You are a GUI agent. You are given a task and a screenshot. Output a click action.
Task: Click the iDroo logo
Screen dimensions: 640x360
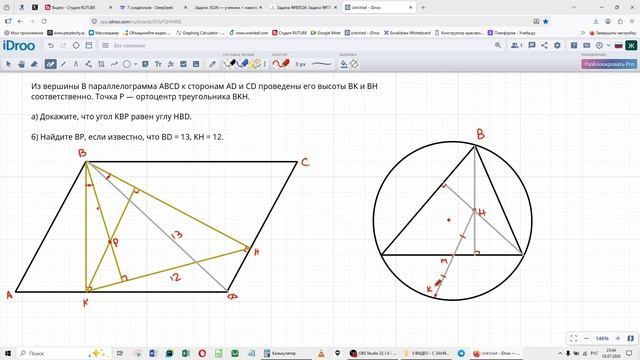[x=19, y=46]
